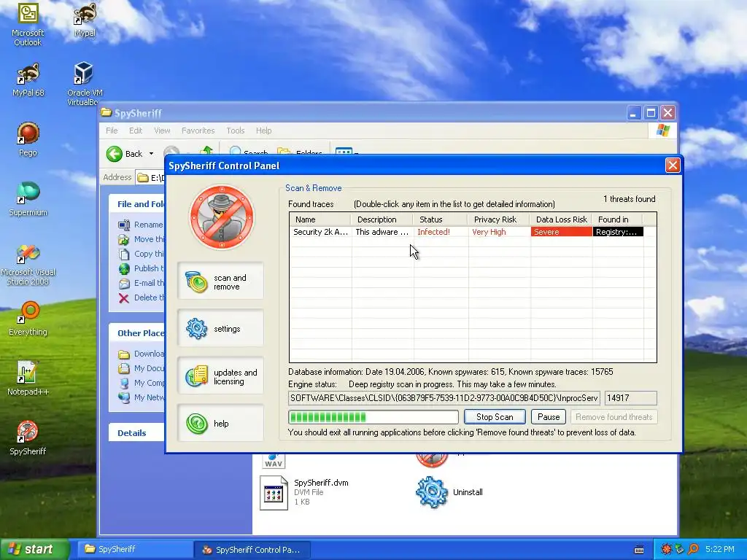
Task: Open Microsoft Outlook desktop icon
Action: 28,25
